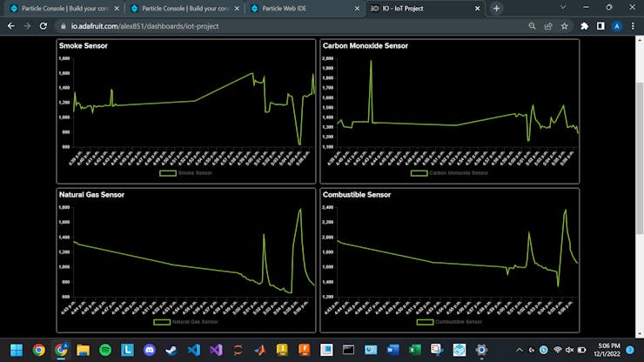Click the Smoke Sensor legend color swatch
644x362 pixels.
[x=168, y=173]
